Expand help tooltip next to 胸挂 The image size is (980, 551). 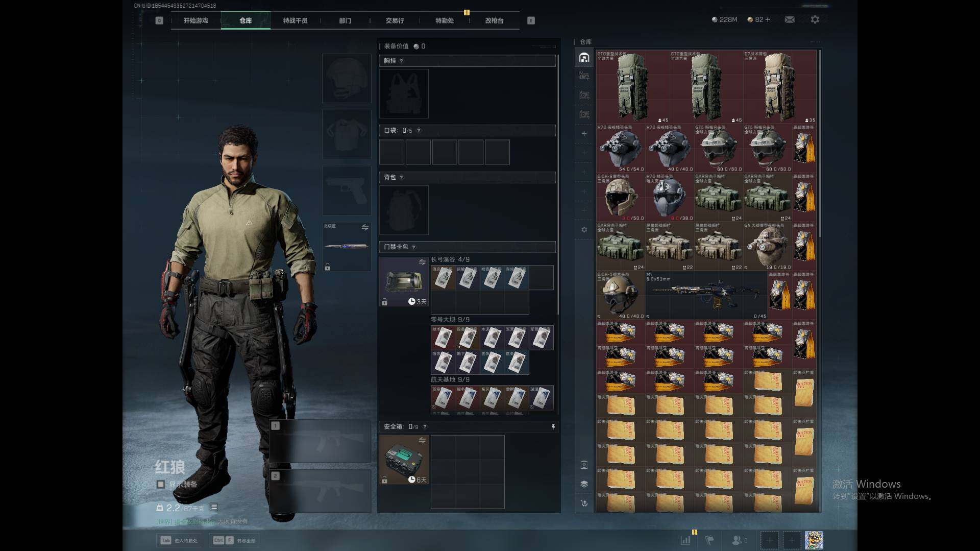click(x=401, y=61)
